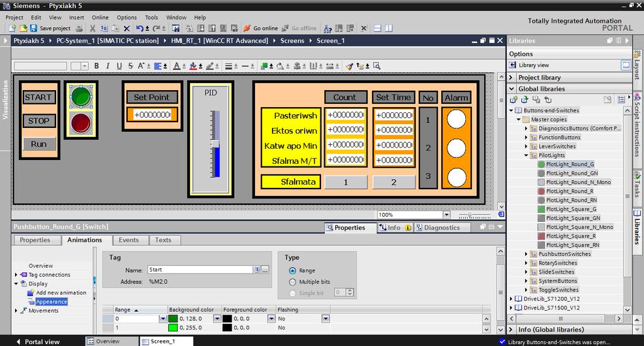
Task: Click Portal view link
Action: [x=38, y=342]
